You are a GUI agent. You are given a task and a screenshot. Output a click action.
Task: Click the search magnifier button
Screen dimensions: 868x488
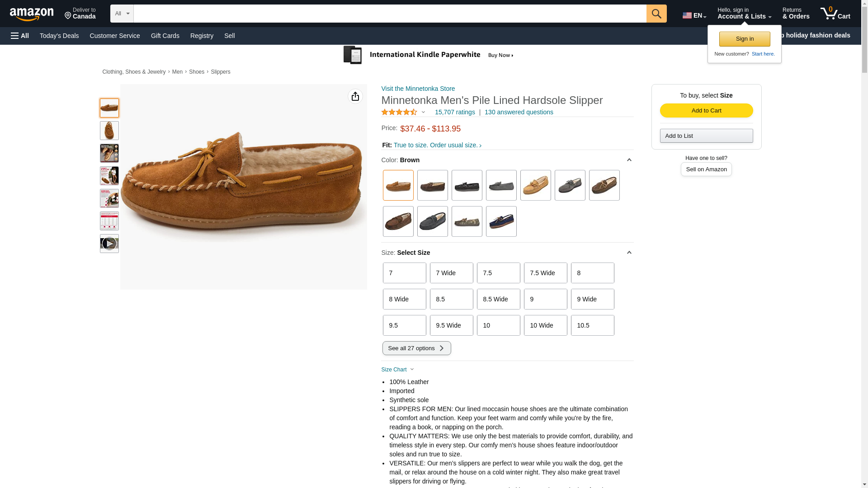point(656,14)
